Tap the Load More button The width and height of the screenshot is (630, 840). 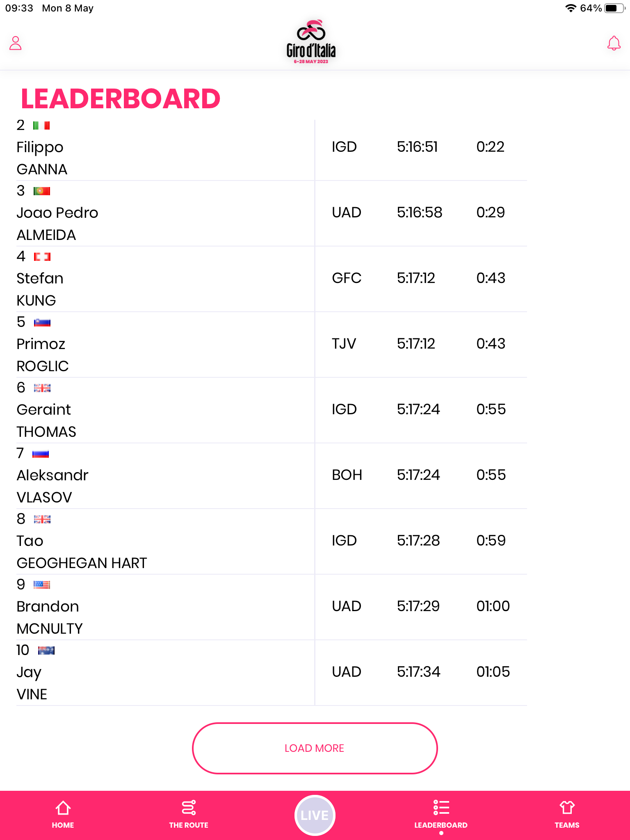pyautogui.click(x=315, y=748)
